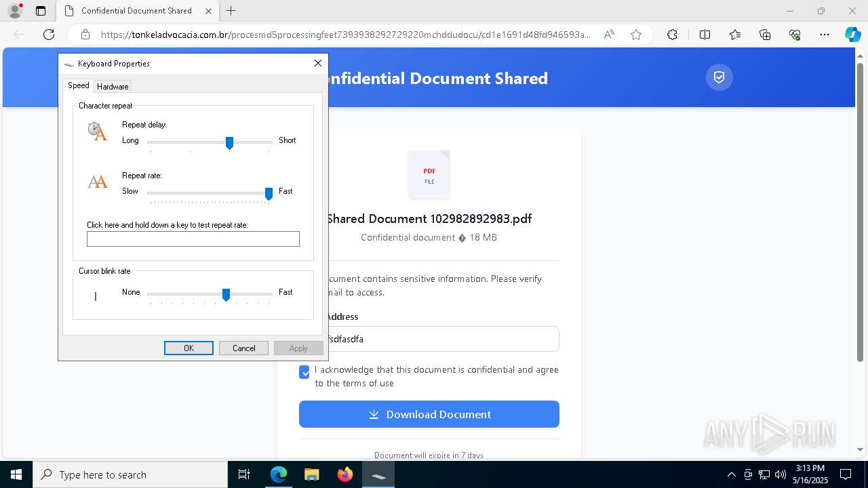This screenshot has height=488, width=868.
Task: Show hidden system tray icons
Action: click(x=731, y=474)
